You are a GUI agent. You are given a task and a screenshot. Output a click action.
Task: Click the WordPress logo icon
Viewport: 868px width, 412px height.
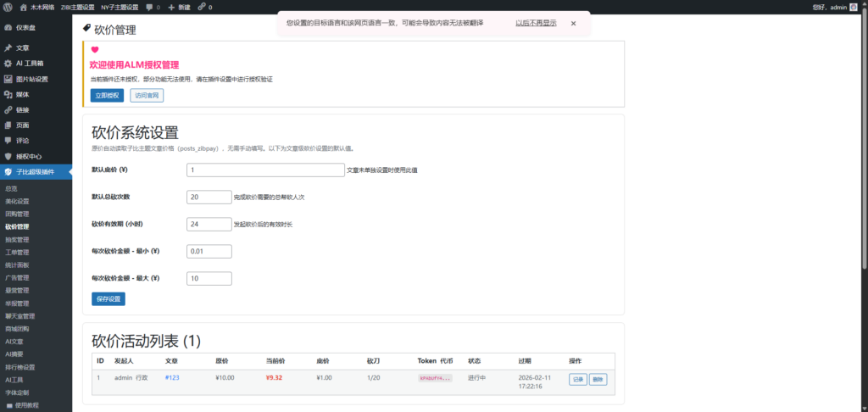[x=7, y=7]
